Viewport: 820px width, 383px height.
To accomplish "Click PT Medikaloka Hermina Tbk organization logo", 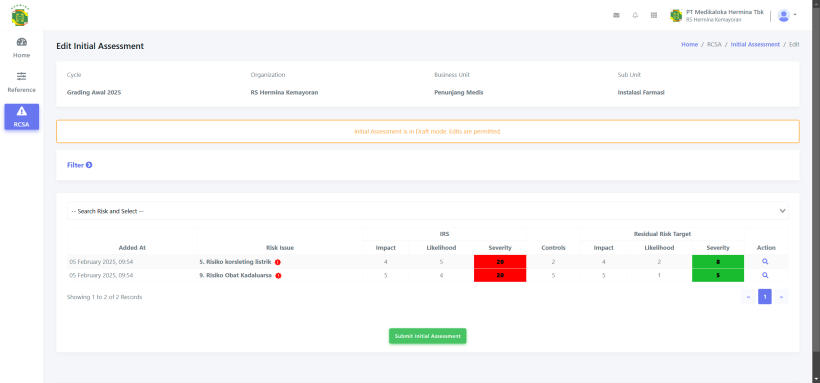I will pos(676,16).
